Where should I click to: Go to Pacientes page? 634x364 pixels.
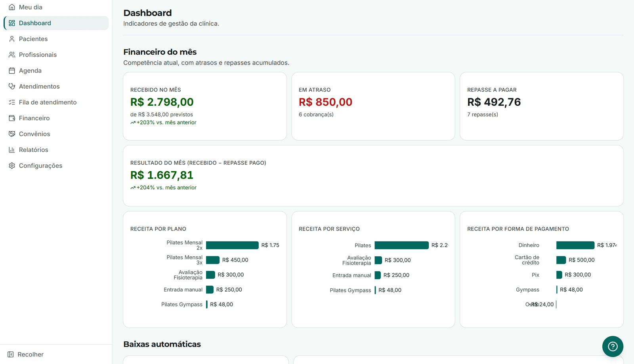(56, 39)
